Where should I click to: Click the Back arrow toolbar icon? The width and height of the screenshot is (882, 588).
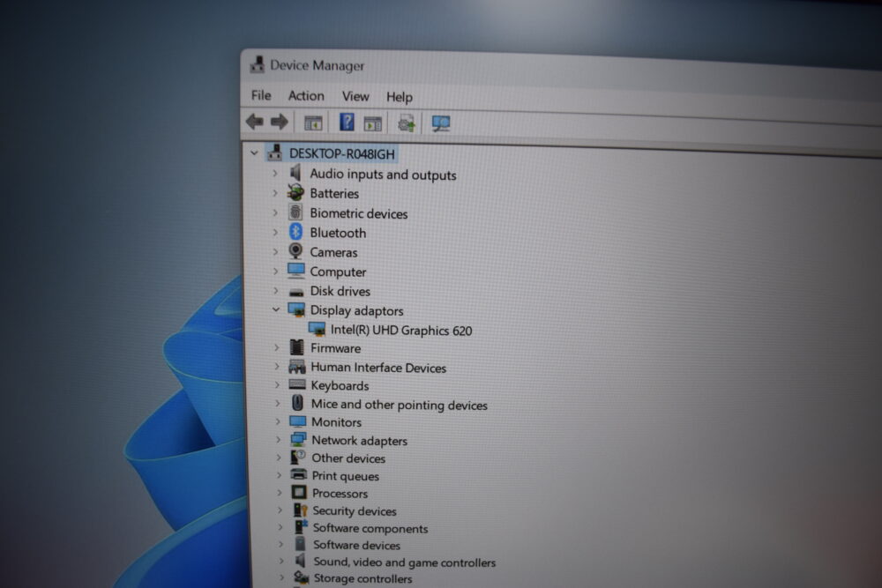[255, 122]
